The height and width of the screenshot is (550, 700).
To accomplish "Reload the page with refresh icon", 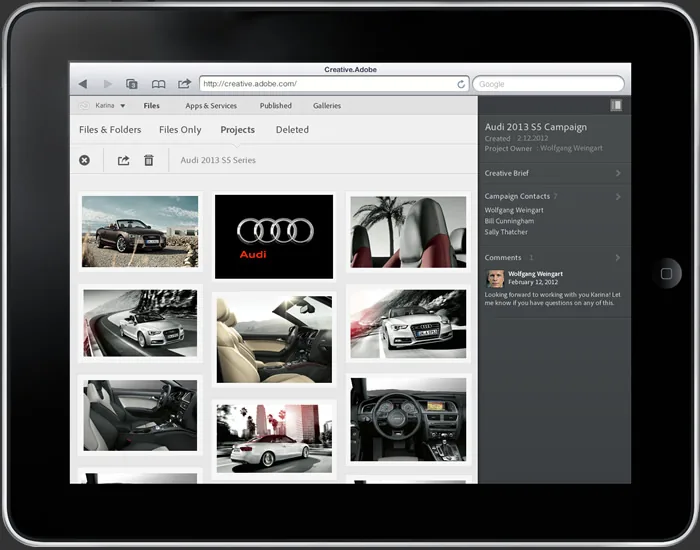I will click(x=461, y=84).
